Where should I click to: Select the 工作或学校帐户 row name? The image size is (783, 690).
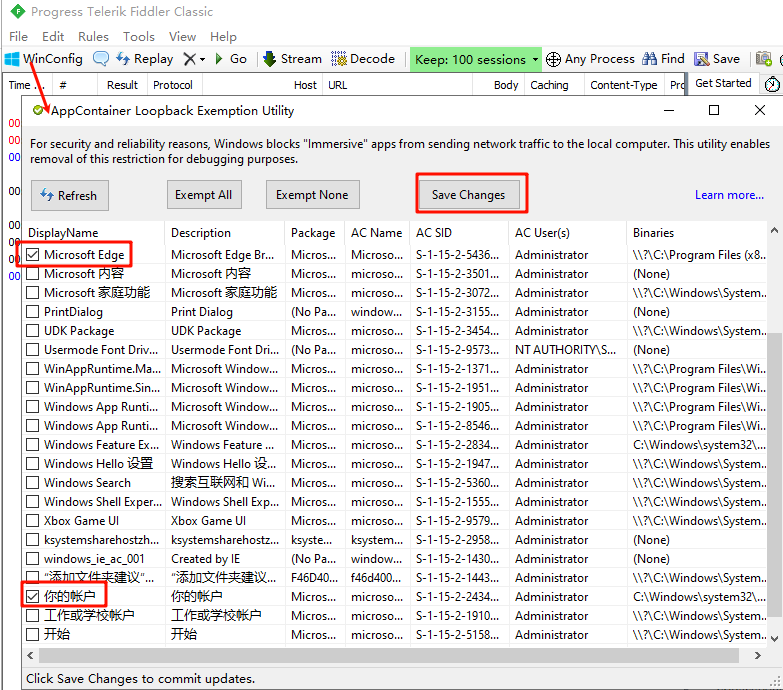[89, 616]
